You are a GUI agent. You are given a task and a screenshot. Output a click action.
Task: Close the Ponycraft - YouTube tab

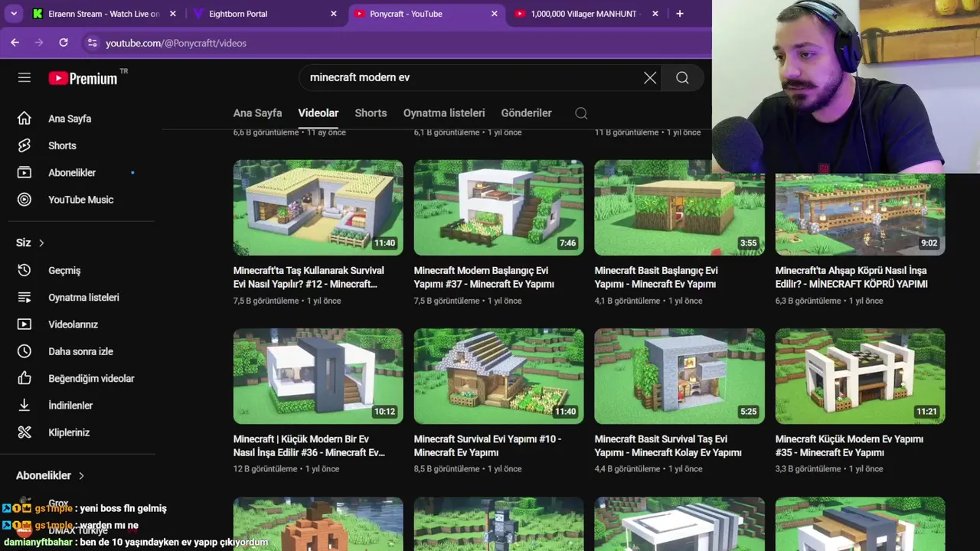(x=495, y=14)
